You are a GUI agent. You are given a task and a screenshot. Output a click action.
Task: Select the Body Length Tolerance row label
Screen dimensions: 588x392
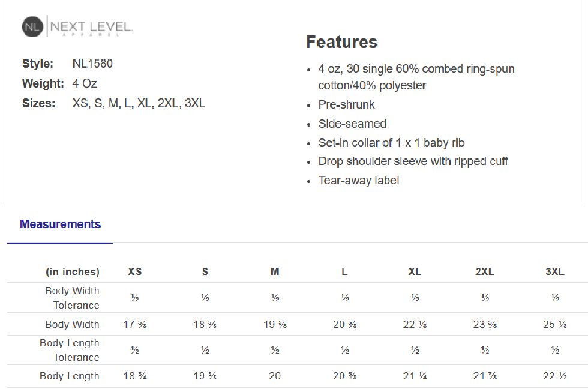coord(70,350)
